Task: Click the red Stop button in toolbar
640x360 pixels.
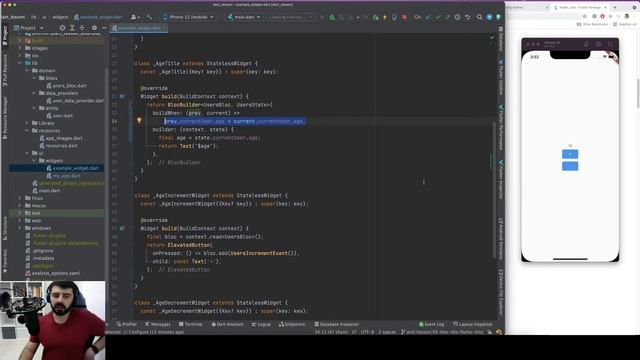Action: coord(404,17)
